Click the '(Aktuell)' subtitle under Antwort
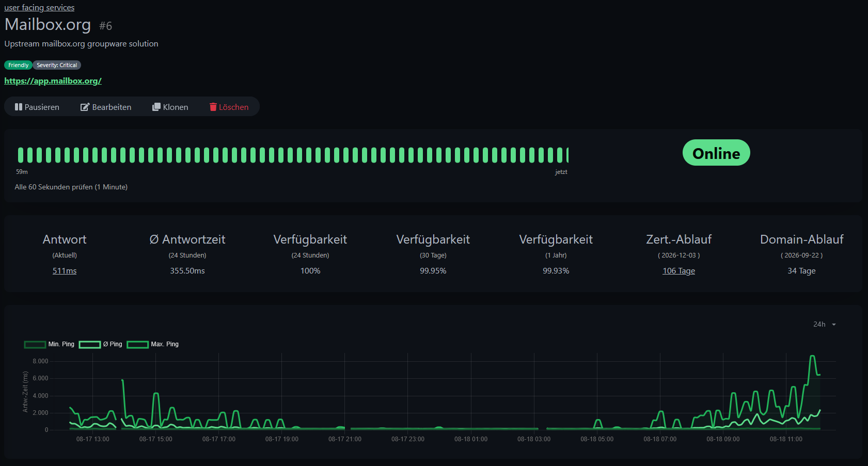868x466 pixels. pos(65,255)
